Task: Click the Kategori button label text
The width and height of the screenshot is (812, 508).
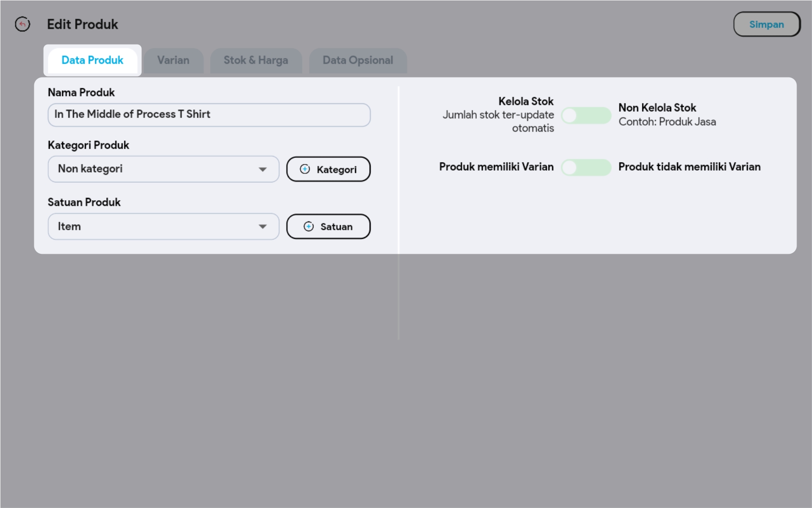Action: (336, 170)
